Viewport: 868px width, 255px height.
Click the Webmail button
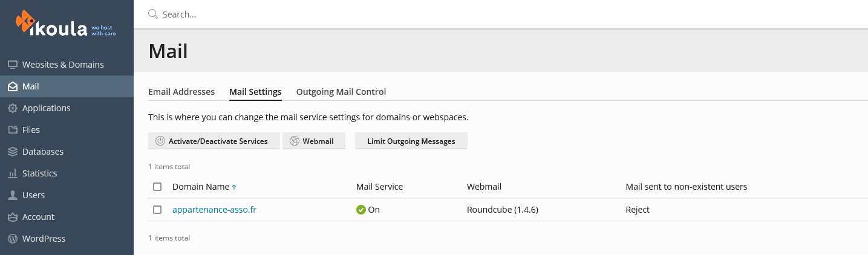tap(314, 141)
